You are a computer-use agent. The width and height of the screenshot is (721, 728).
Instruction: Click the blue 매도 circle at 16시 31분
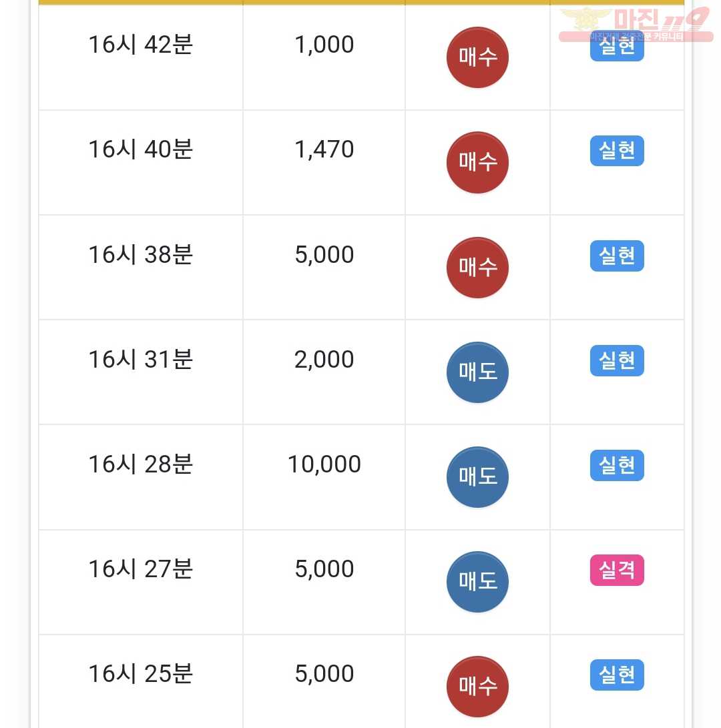point(477,372)
